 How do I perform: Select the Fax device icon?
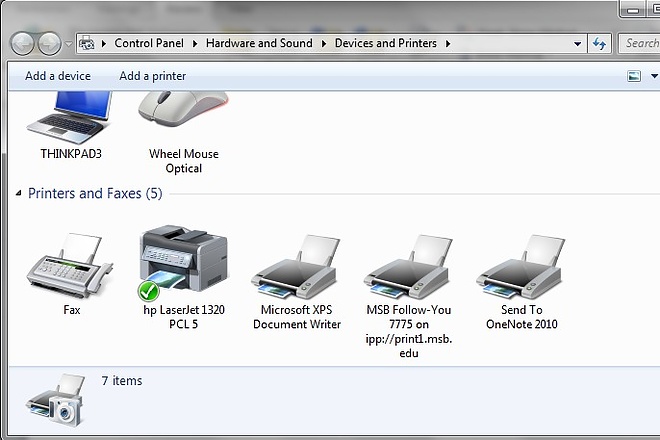tap(70, 267)
